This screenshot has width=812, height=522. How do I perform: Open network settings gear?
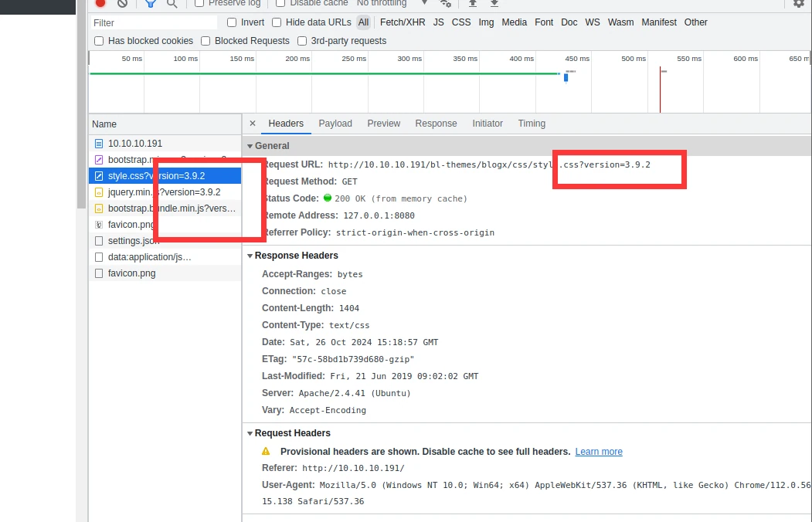[x=799, y=3]
